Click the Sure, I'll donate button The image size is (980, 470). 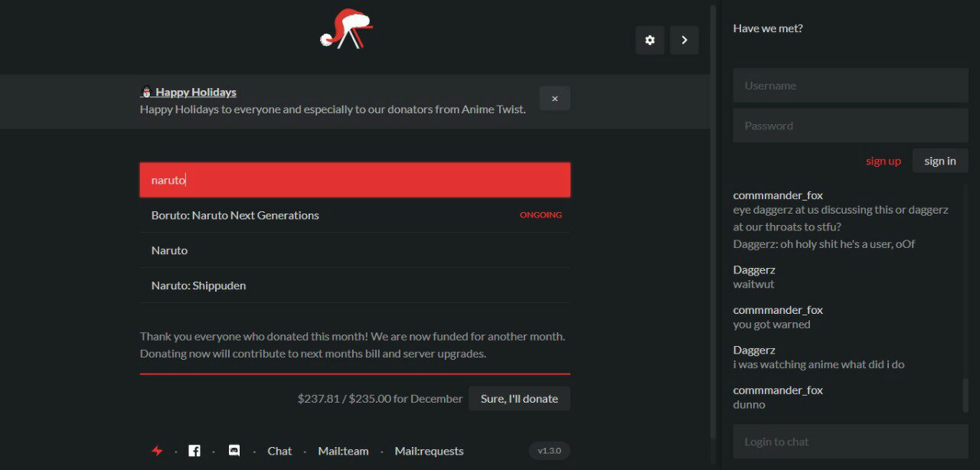tap(519, 399)
